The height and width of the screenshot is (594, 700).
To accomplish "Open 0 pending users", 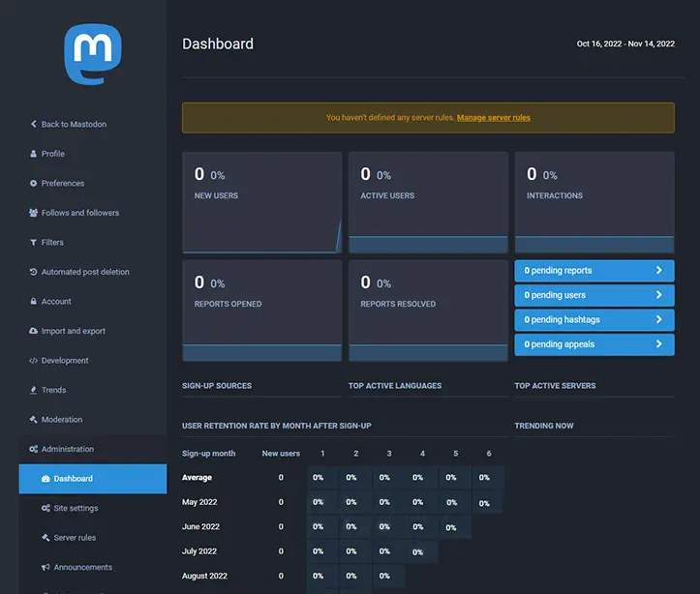I will (x=594, y=295).
